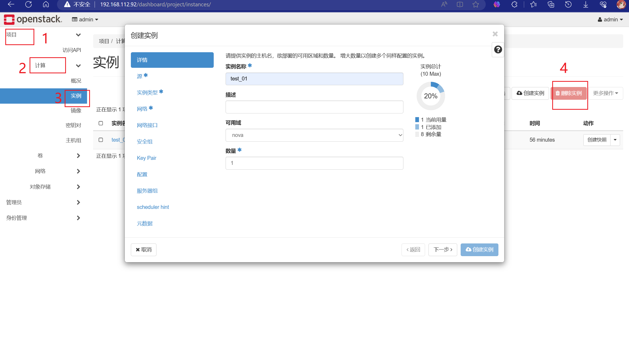Viewport: 629px width, 364px height.
Task: Toggle the select-all instances checkbox
Action: [101, 123]
